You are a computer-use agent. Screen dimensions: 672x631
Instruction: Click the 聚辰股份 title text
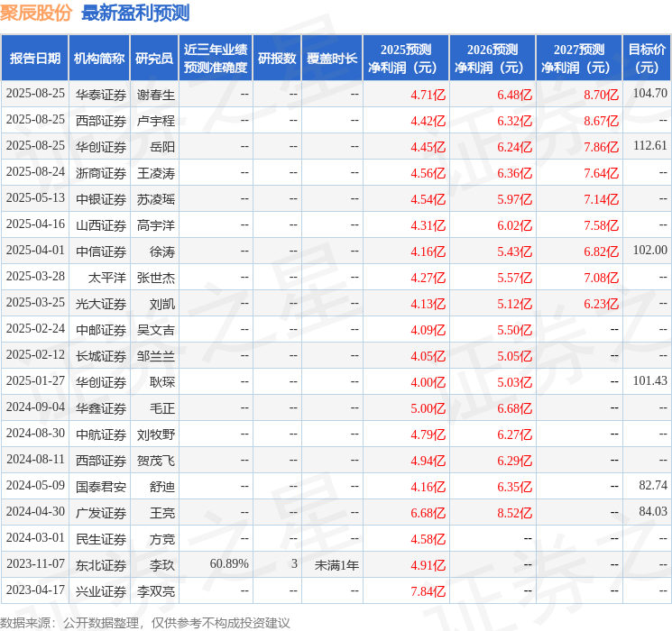(36, 13)
